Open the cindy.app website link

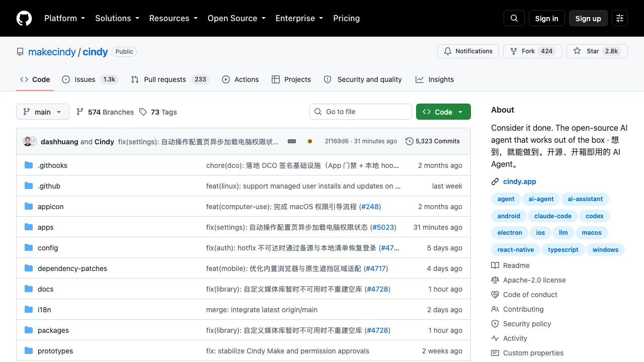point(519,182)
